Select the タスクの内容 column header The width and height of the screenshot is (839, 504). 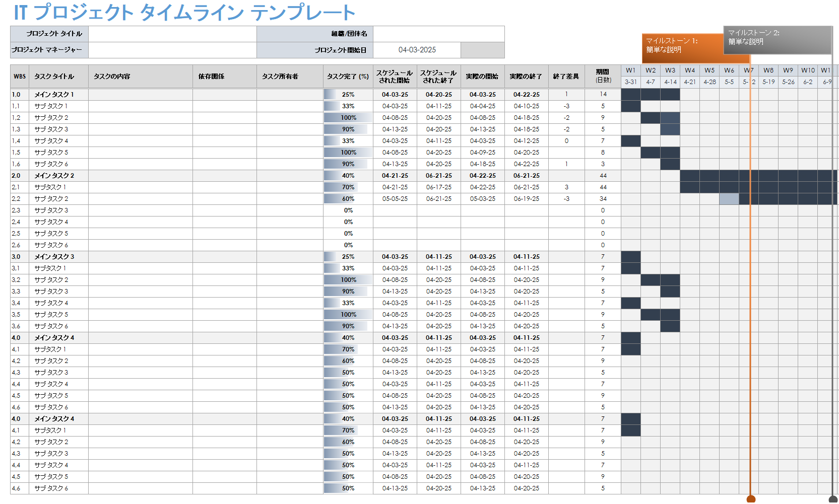(141, 77)
